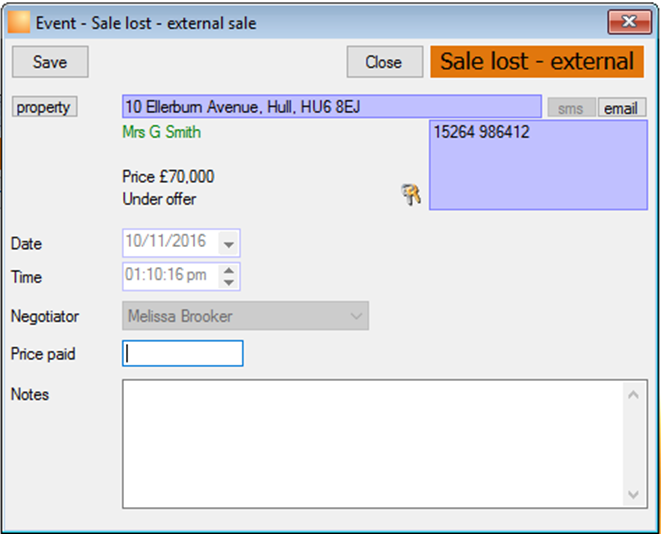The image size is (661, 536).
Task: Click the owner name Mrs G Smith
Action: (161, 132)
